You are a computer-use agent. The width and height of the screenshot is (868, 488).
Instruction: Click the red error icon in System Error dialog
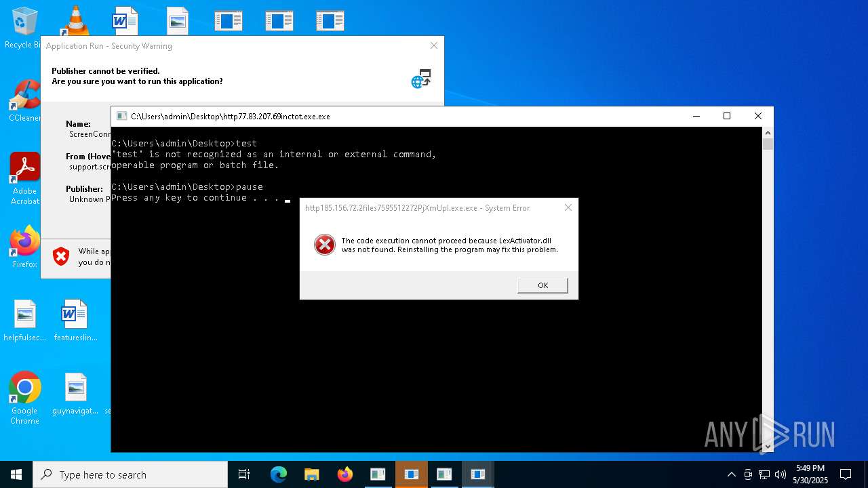(325, 245)
